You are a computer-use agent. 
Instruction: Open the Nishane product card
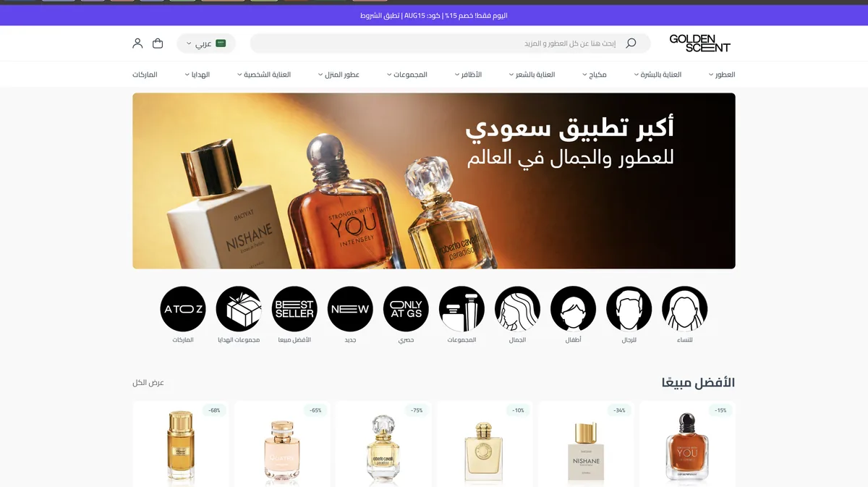tap(586, 444)
